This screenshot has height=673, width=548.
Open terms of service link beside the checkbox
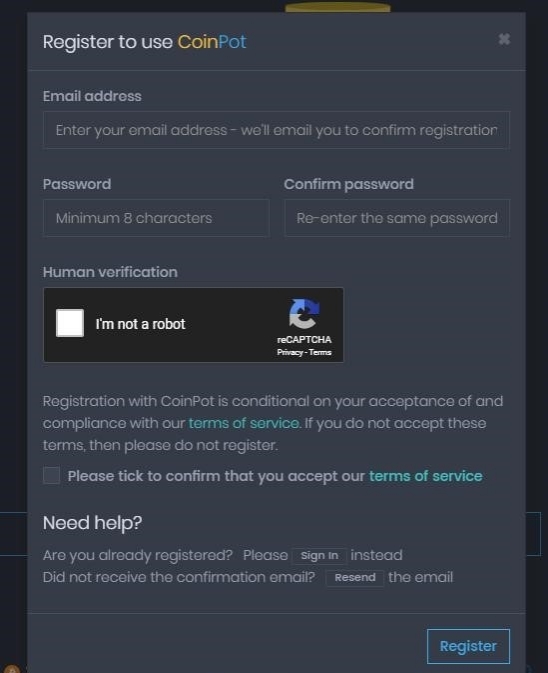[426, 476]
